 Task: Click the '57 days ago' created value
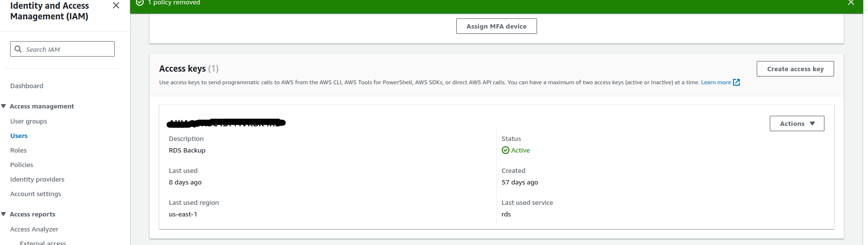(x=520, y=182)
